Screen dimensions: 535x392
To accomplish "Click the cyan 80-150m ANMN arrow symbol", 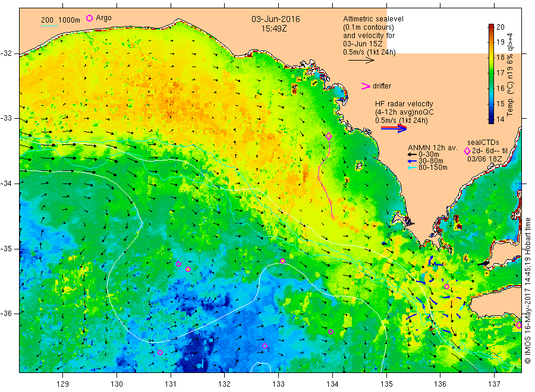I will 412,167.
